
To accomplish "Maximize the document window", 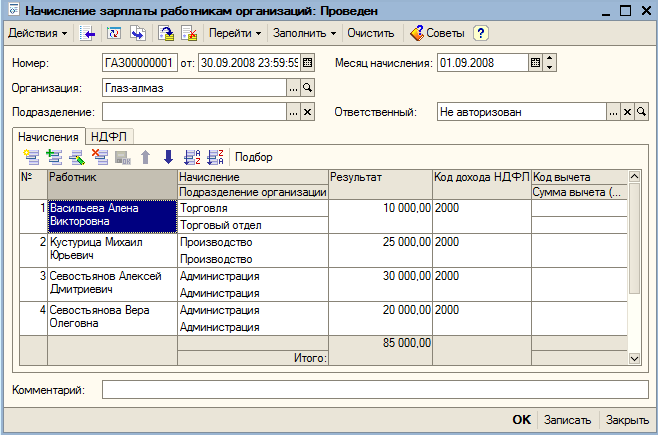I will [625, 10].
